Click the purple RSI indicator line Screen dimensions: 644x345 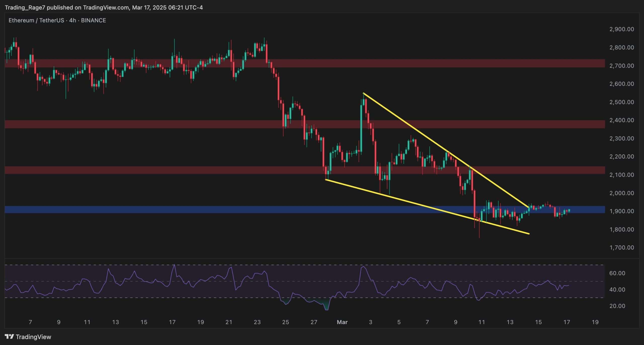(287, 287)
